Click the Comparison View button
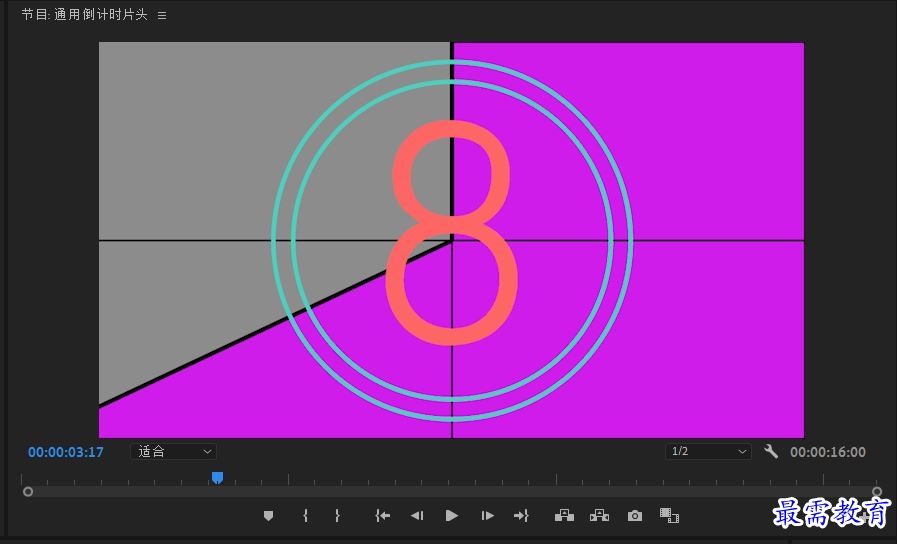 [x=669, y=515]
